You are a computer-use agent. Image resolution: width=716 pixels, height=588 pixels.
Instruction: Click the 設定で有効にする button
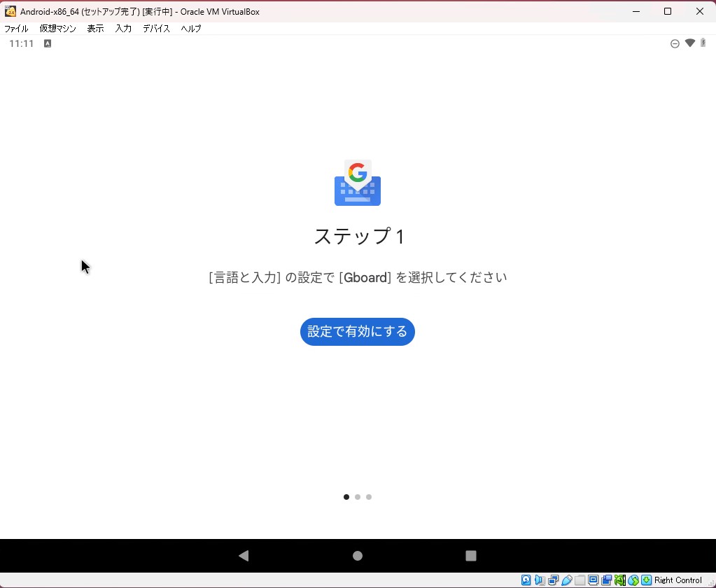[357, 331]
